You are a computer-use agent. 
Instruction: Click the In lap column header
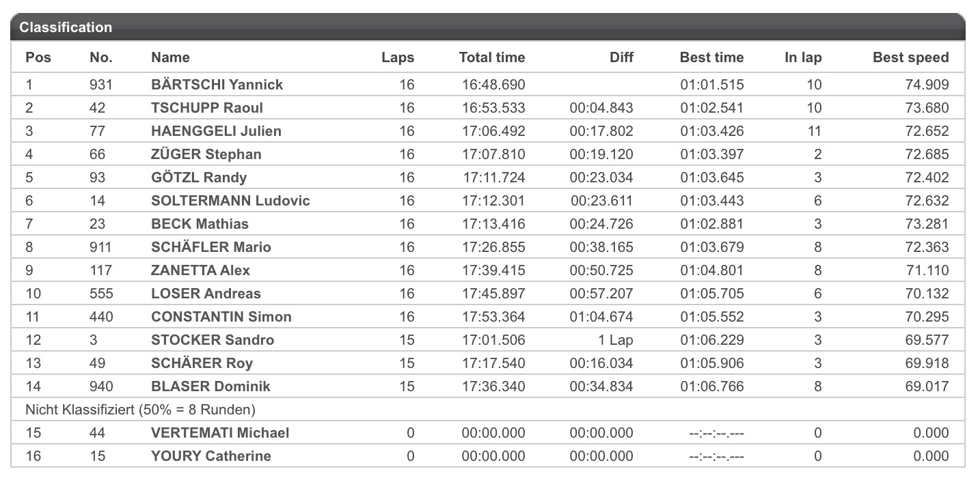tap(803, 57)
